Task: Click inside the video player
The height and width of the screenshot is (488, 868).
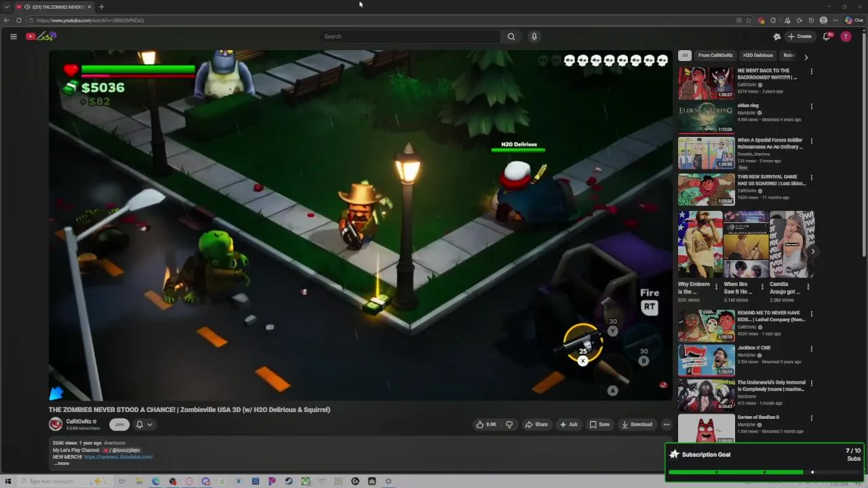Action: click(360, 225)
